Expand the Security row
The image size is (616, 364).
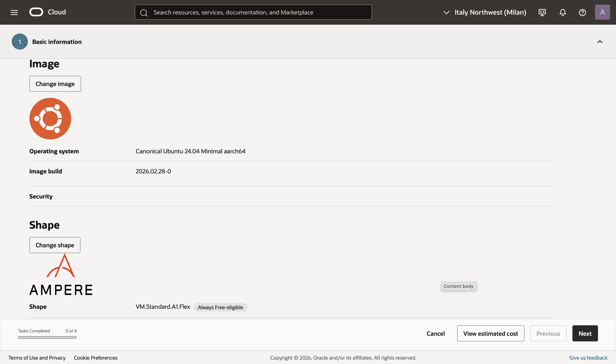pos(41,196)
